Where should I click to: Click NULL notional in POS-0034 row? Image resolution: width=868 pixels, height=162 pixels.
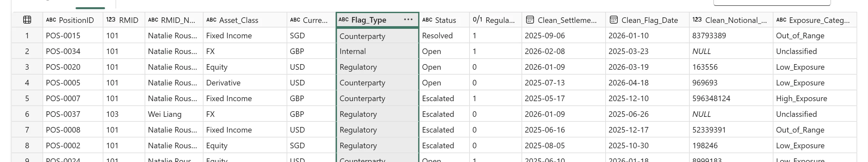[x=731, y=51]
